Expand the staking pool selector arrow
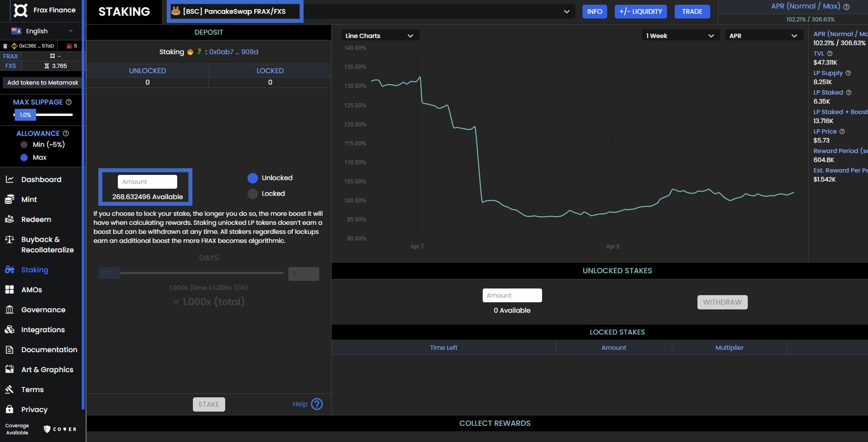This screenshot has height=442, width=868. pyautogui.click(x=566, y=11)
